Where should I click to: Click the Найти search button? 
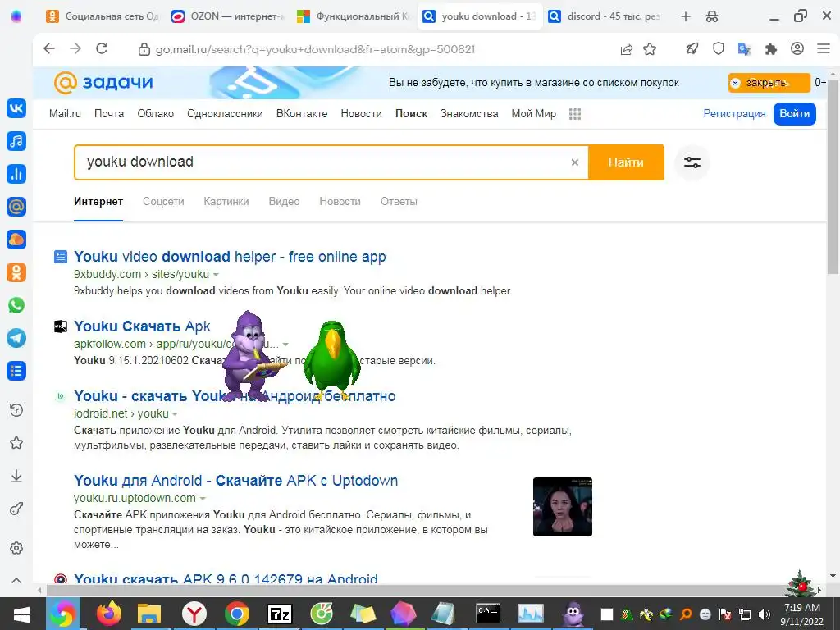click(x=626, y=162)
